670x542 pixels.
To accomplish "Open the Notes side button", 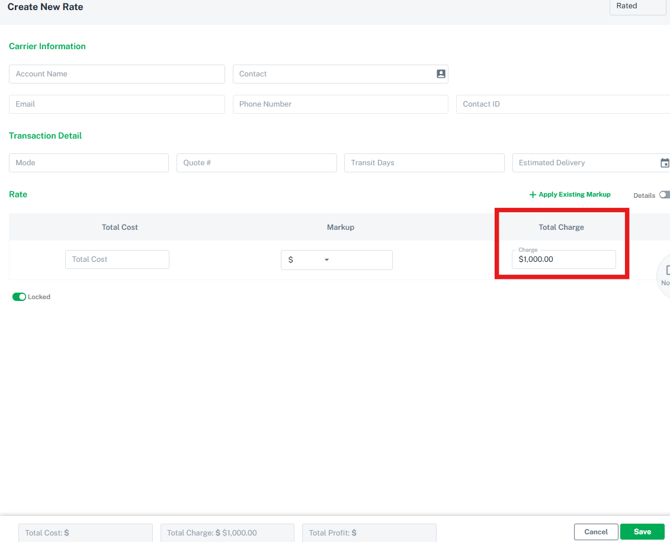I will [665, 274].
